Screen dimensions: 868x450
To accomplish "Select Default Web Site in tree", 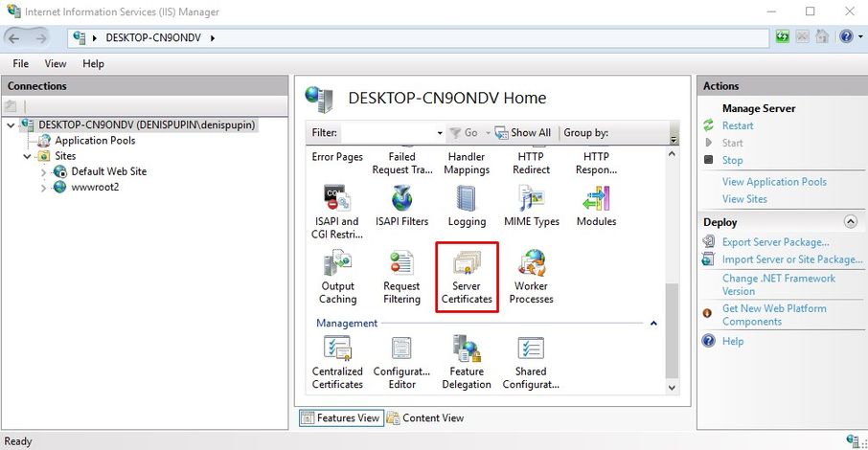I will [101, 171].
